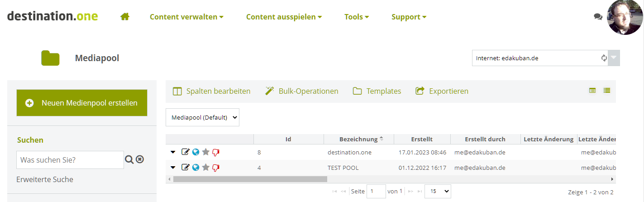Open the Content verwalten menu

pos(186,17)
